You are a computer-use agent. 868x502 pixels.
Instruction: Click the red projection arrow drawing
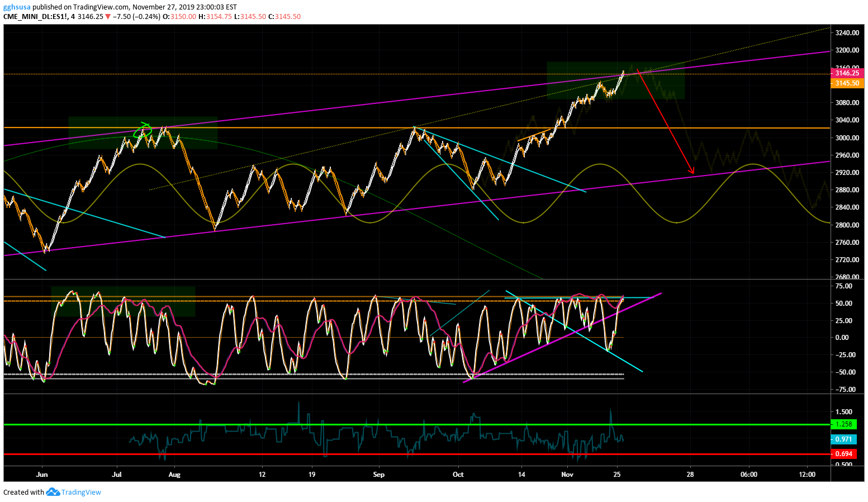click(666, 121)
